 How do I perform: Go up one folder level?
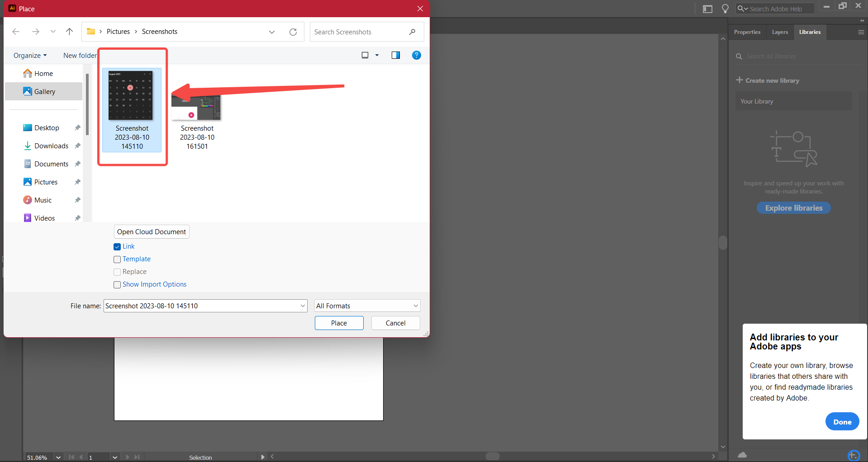pyautogui.click(x=69, y=32)
